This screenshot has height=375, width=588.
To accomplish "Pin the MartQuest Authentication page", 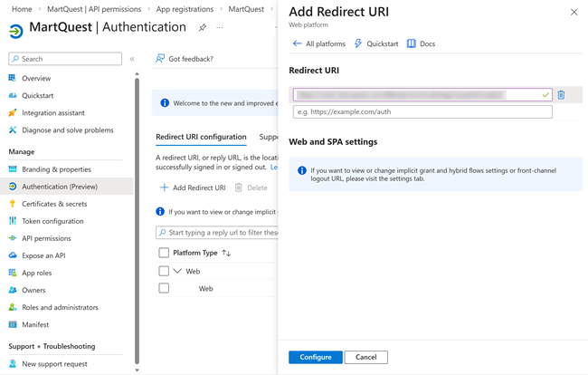I will (203, 27).
